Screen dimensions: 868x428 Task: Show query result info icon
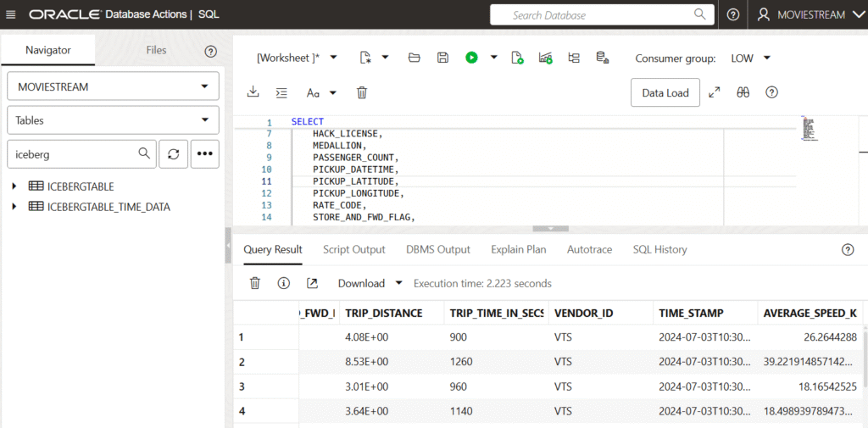(284, 283)
